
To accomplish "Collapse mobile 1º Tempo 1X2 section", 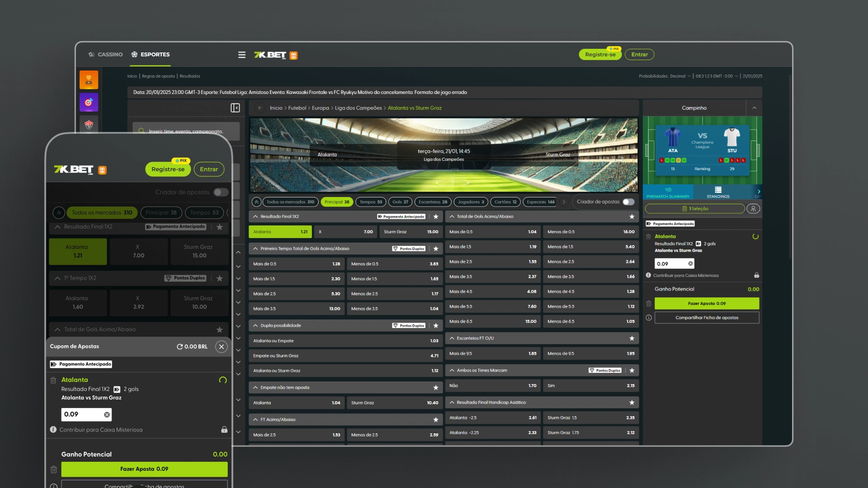I will [57, 278].
